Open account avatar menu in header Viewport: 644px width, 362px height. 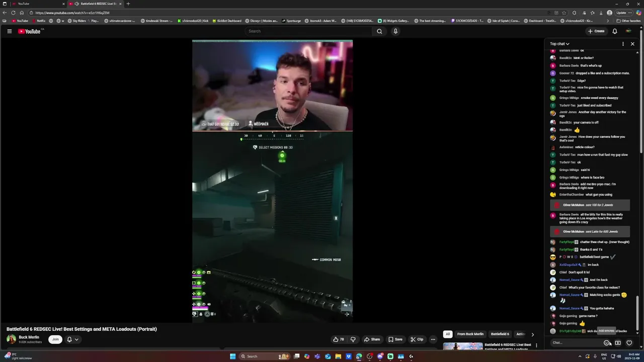coord(628,31)
